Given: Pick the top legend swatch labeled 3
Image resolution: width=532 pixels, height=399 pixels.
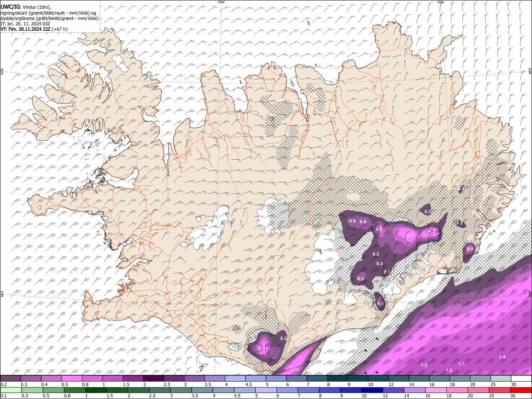Looking at the screenshot, I should coord(194,378).
